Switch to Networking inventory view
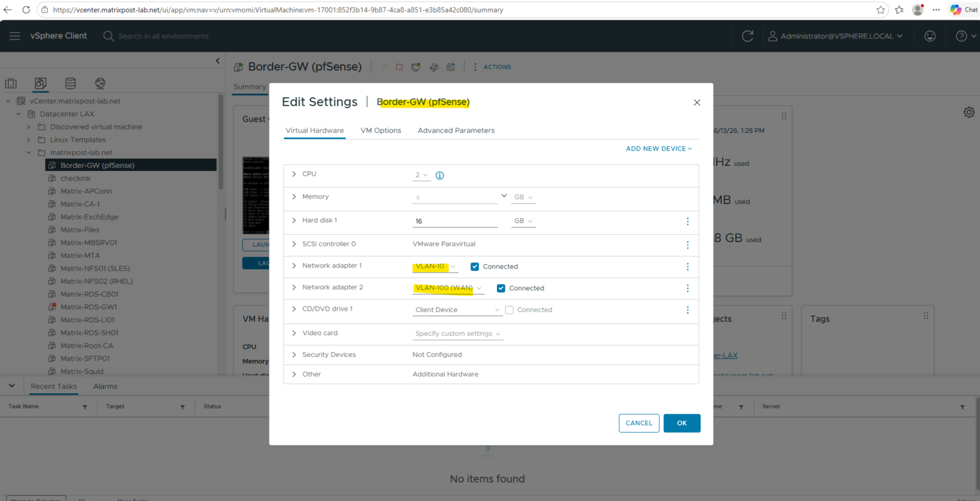The height and width of the screenshot is (501, 980). click(x=100, y=83)
